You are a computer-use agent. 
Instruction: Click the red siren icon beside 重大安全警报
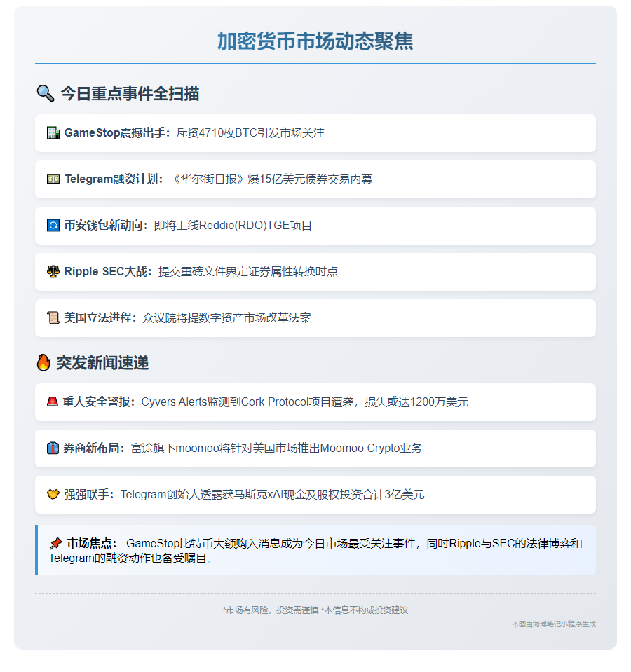click(53, 402)
